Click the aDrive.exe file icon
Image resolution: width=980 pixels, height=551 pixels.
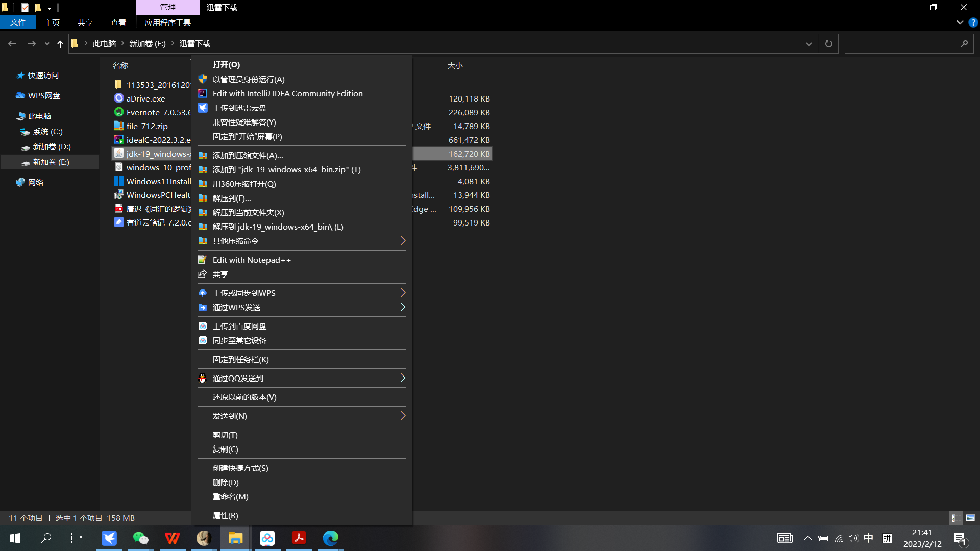(118, 98)
